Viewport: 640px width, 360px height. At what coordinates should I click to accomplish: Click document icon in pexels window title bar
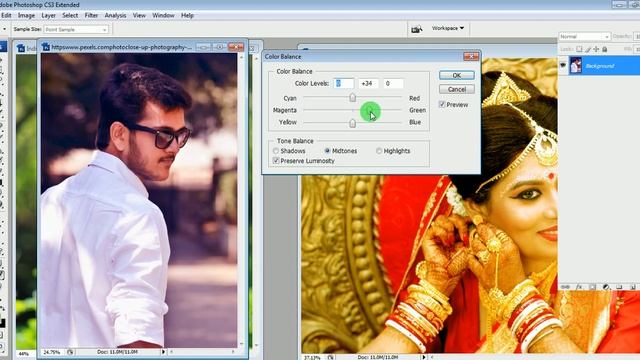click(46, 47)
